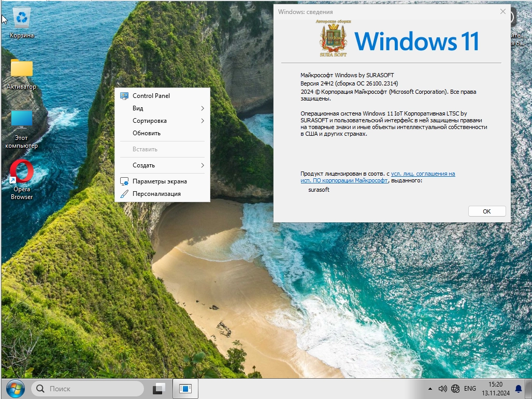Select the Этот компьютер desktop icon

pyautogui.click(x=22, y=129)
